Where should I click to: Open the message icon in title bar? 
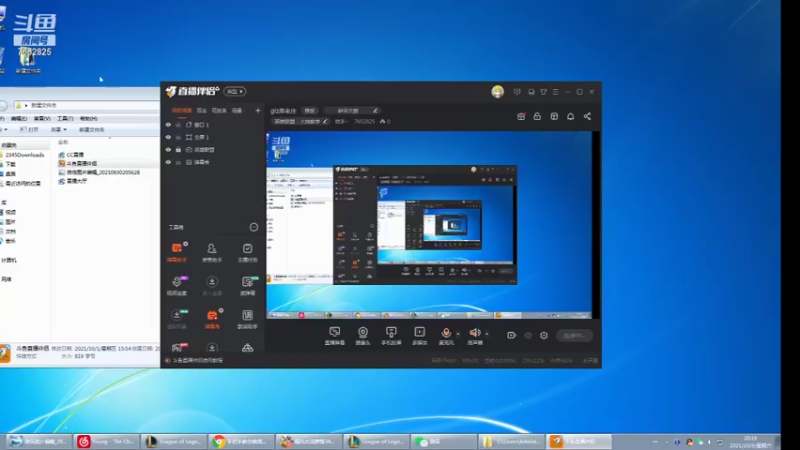point(531,92)
